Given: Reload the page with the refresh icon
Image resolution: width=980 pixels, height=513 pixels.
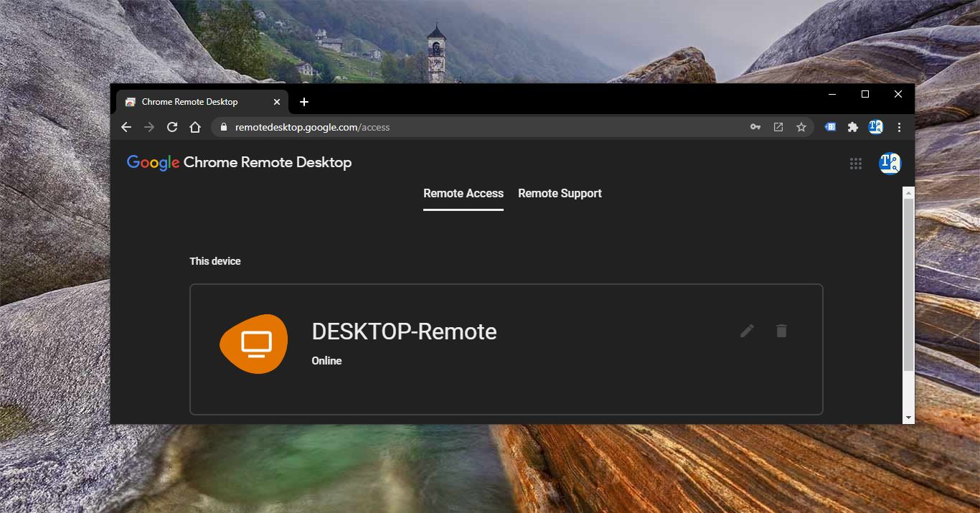Looking at the screenshot, I should coord(172,127).
